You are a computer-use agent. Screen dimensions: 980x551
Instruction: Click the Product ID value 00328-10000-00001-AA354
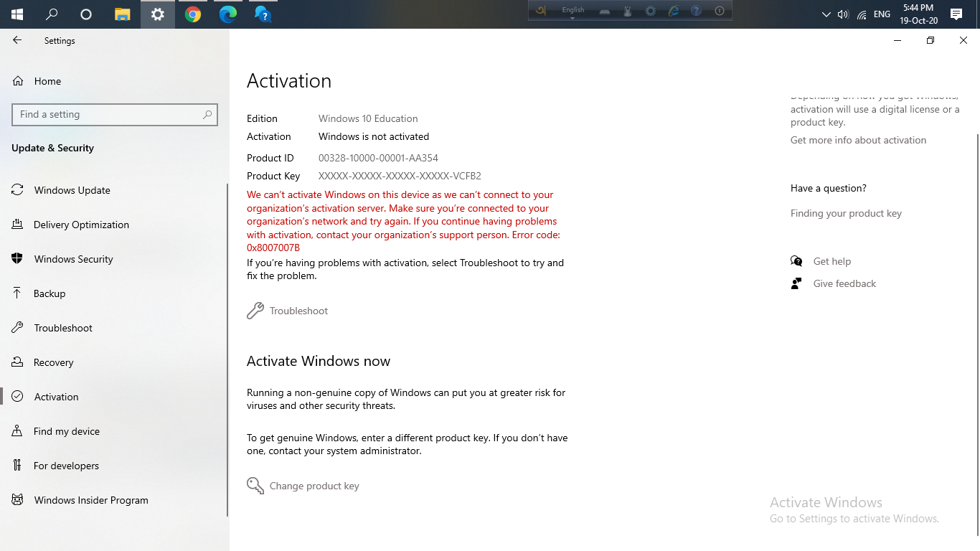[x=378, y=158]
